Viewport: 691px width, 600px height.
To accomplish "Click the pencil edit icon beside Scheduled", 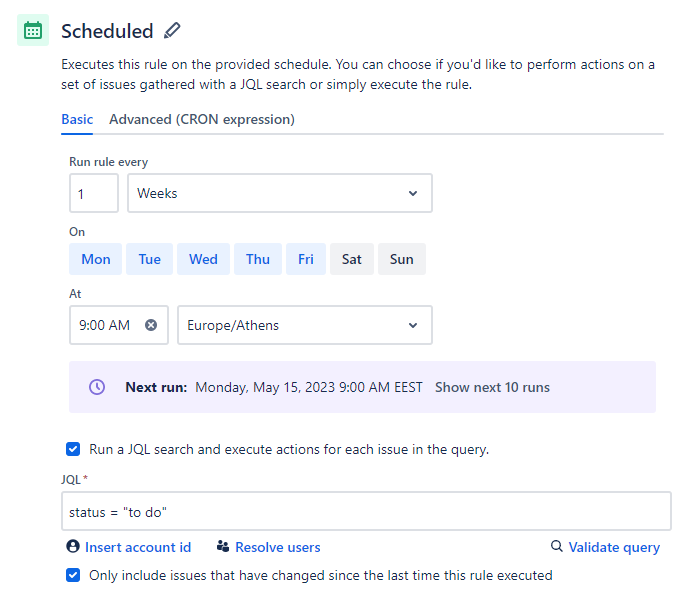I will pos(172,31).
